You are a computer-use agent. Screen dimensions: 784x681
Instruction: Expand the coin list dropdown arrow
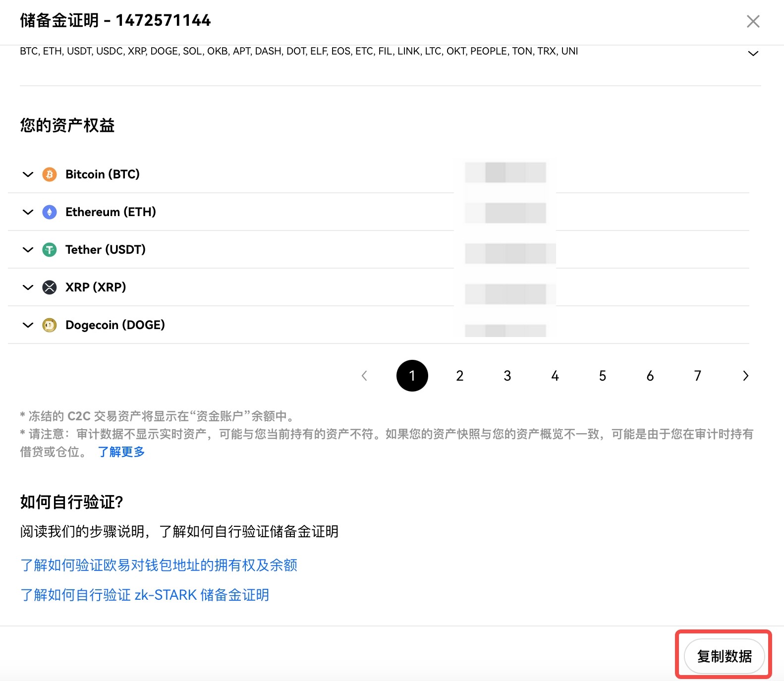coord(753,54)
